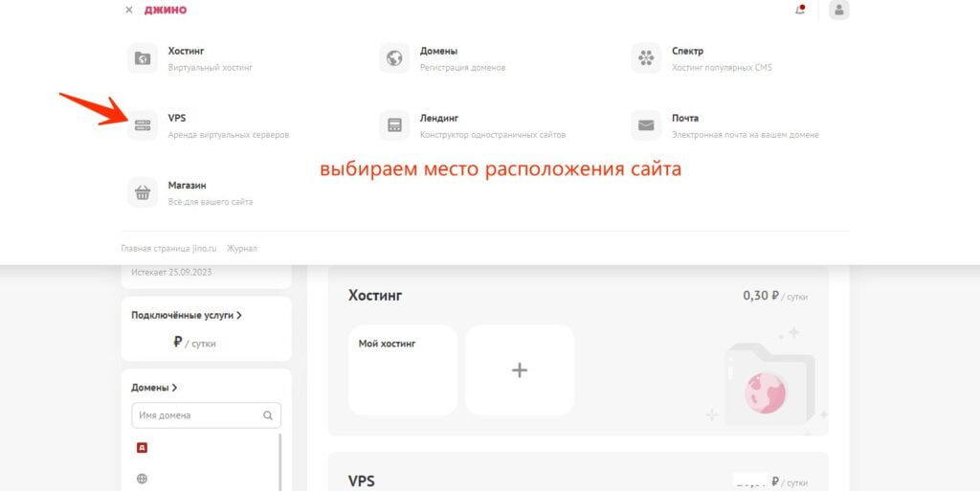Click Аренда виртуальных серверов description
The image size is (980, 491).
[229, 135]
